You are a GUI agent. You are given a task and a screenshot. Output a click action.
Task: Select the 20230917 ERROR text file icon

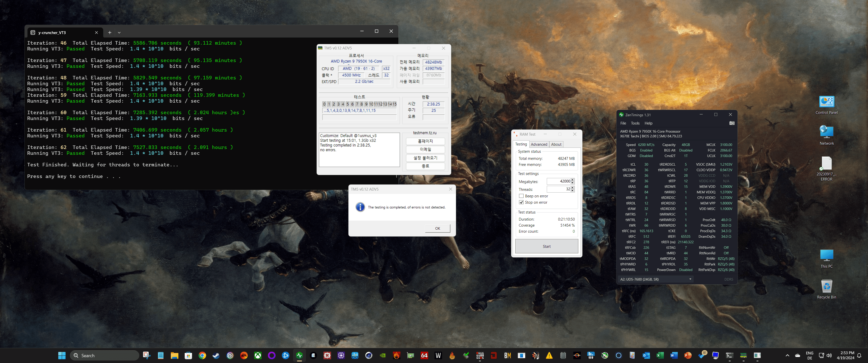click(x=826, y=169)
